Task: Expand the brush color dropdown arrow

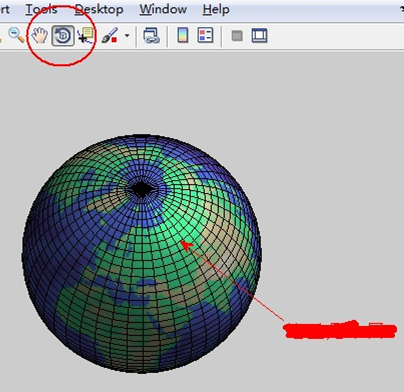Action: 127,35
